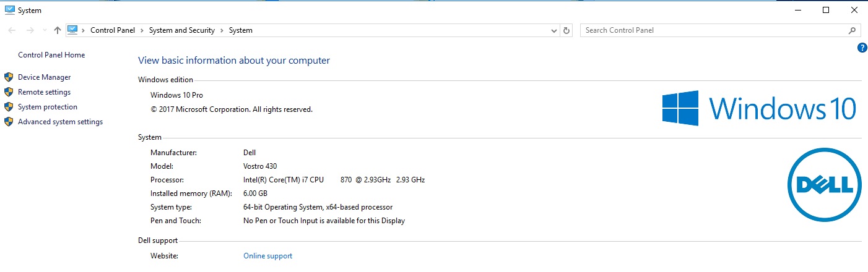868x272 pixels.
Task: Select the Control Panel breadcrumb
Action: (113, 30)
